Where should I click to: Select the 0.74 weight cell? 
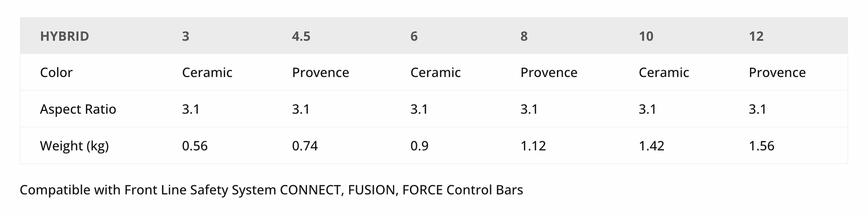tap(305, 146)
